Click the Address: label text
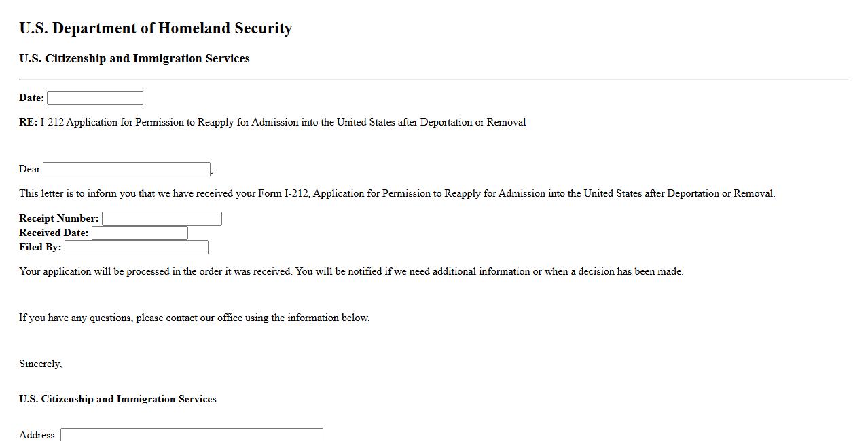 coord(38,435)
